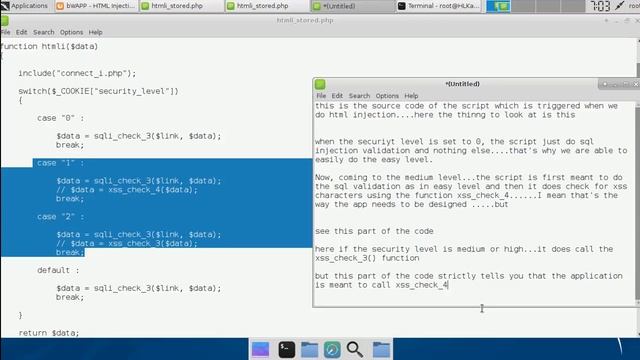Launch the web browser compass icon in dock

(x=332, y=350)
